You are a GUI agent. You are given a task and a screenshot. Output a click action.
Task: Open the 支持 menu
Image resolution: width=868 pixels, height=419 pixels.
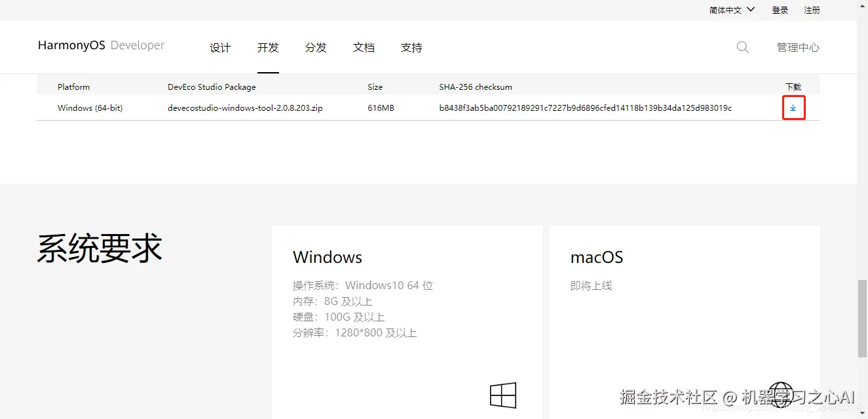coord(411,48)
